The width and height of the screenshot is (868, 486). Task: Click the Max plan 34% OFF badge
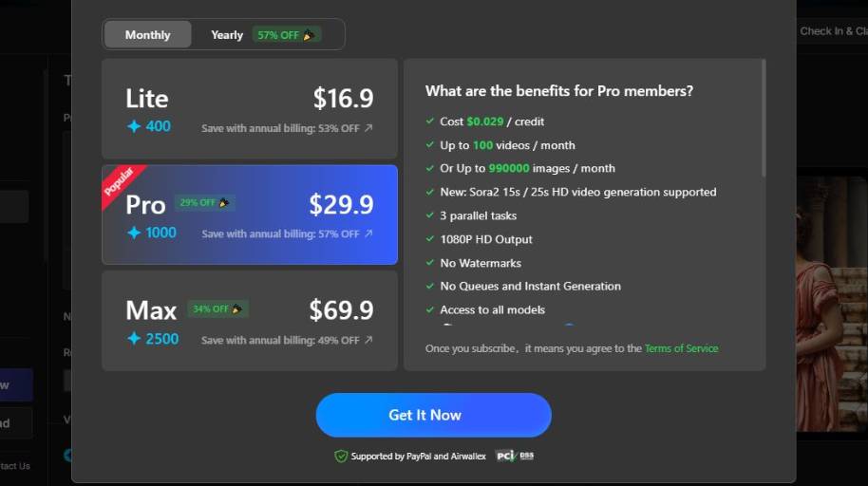tap(217, 308)
